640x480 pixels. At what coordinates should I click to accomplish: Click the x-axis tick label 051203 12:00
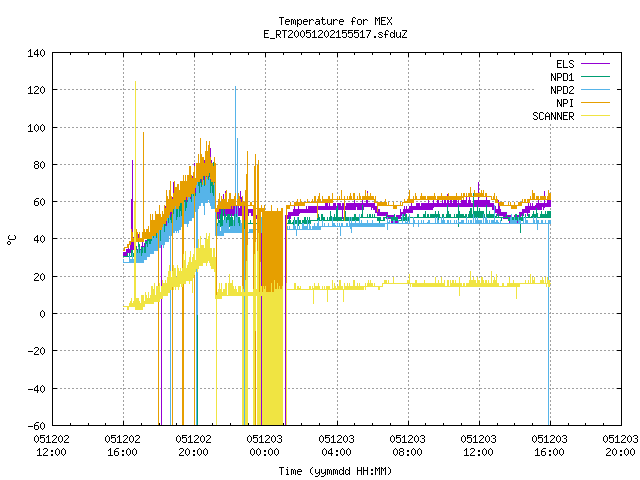coord(478,445)
